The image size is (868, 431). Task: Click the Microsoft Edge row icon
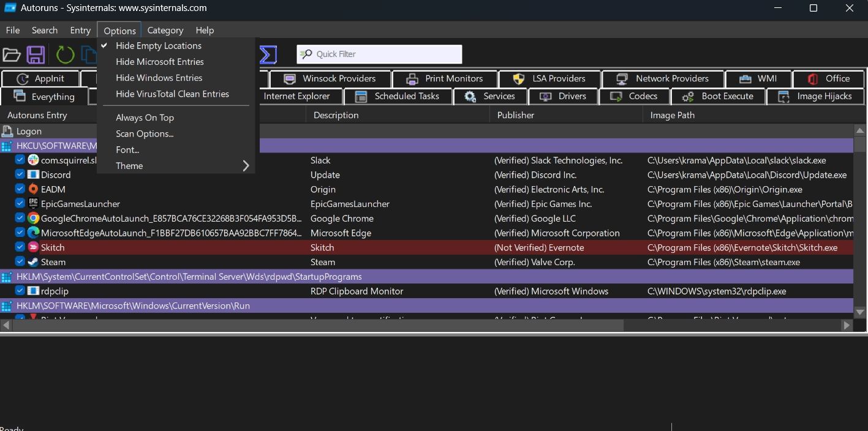(33, 233)
